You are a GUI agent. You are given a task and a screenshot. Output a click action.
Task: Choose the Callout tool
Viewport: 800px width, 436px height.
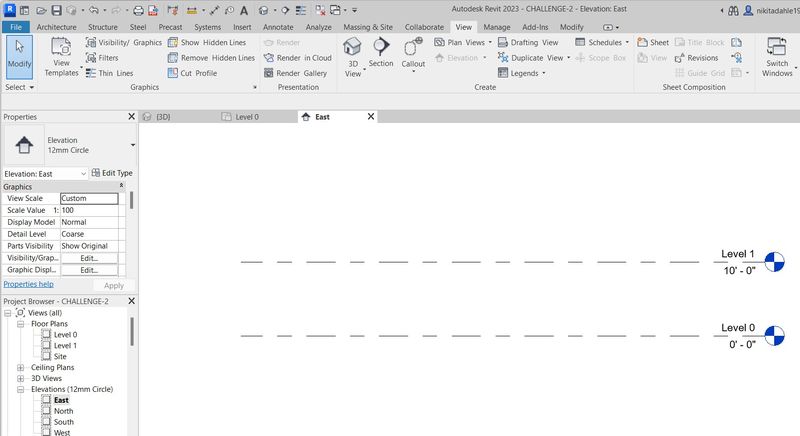(x=413, y=53)
